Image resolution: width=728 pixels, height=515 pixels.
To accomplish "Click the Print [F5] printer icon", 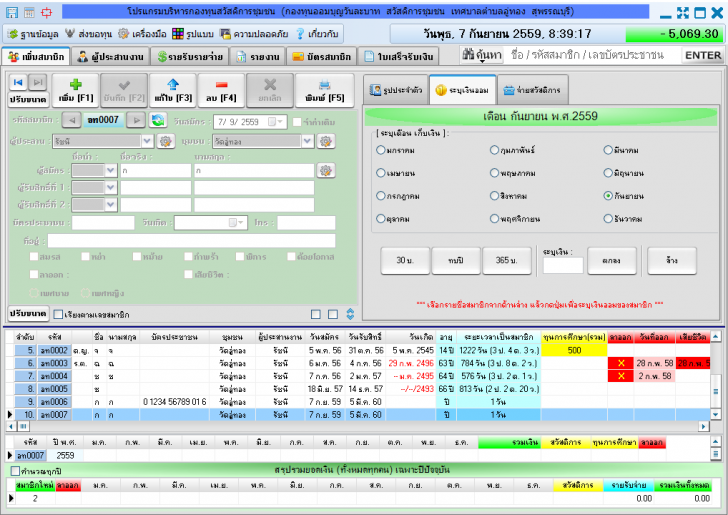I will pyautogui.click(x=325, y=85).
